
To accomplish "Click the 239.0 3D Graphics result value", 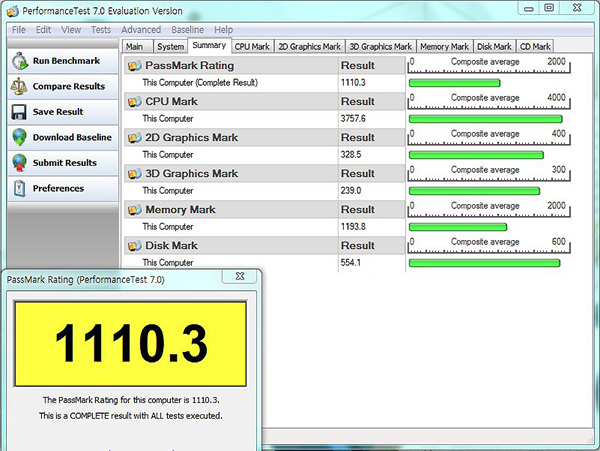I will [351, 191].
